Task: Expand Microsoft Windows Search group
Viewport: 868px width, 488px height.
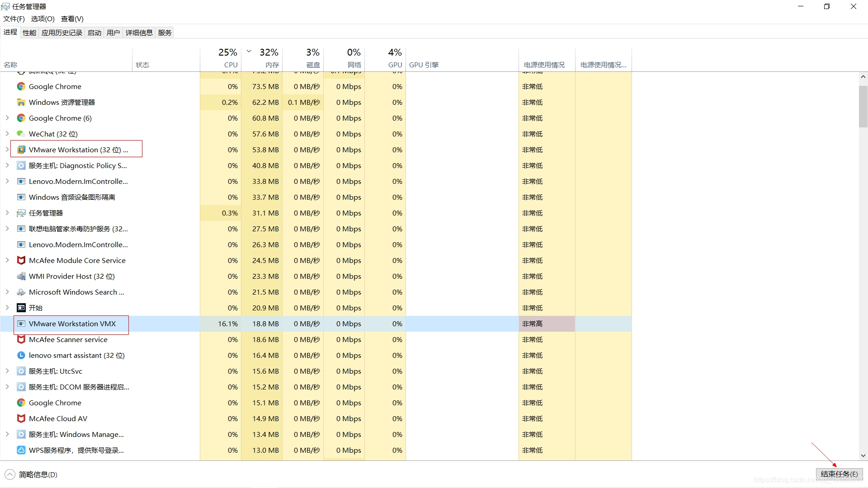Action: click(x=7, y=292)
